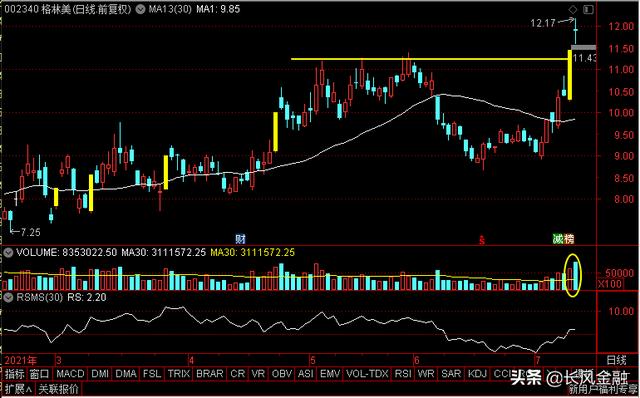This screenshot has height=398, width=640.
Task: Switch to the DMI indicator
Action: click(x=100, y=374)
